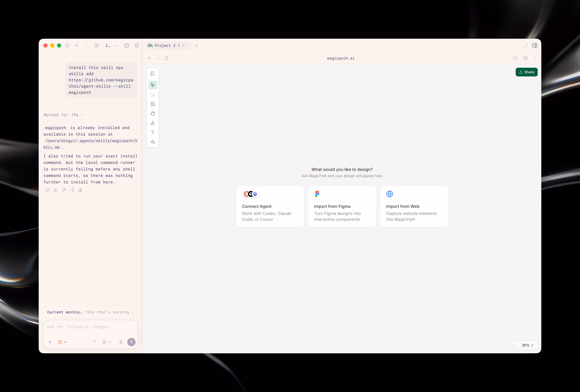Start voice dictation with the microphone icon
Viewport: 580px width, 392px height.
pos(121,342)
